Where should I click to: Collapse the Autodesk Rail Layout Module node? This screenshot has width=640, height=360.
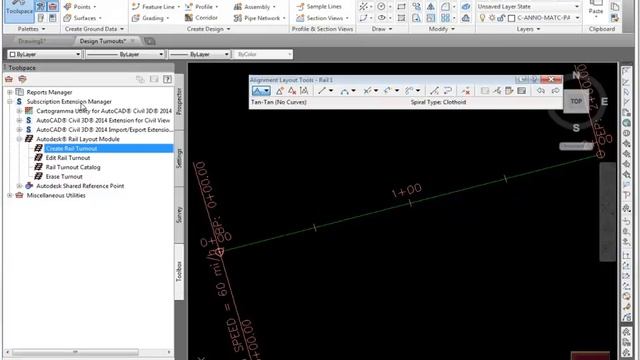(x=19, y=139)
